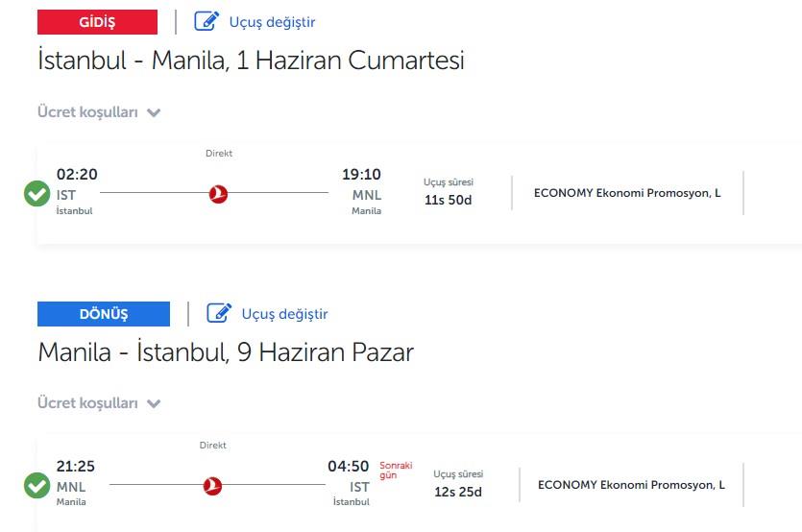Click the 12s 25d flight duration
The image size is (802, 532).
pos(458,492)
